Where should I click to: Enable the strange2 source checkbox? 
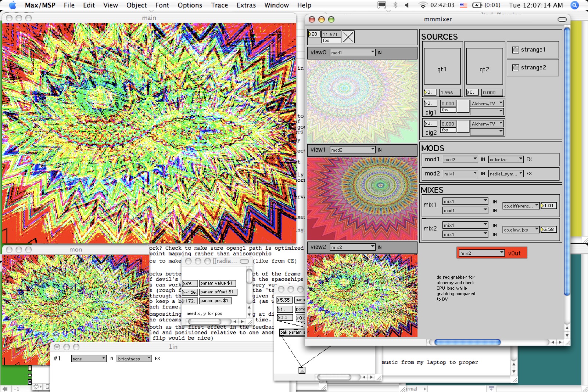point(516,68)
